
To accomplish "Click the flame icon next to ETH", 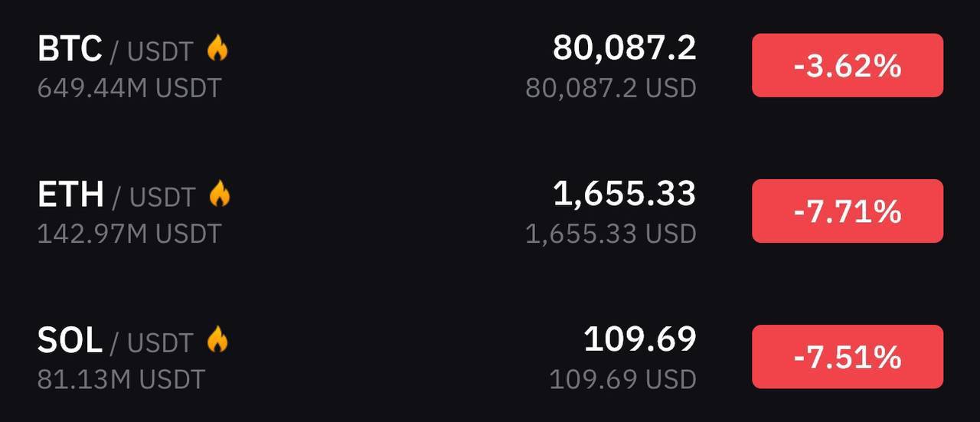I will (x=219, y=195).
